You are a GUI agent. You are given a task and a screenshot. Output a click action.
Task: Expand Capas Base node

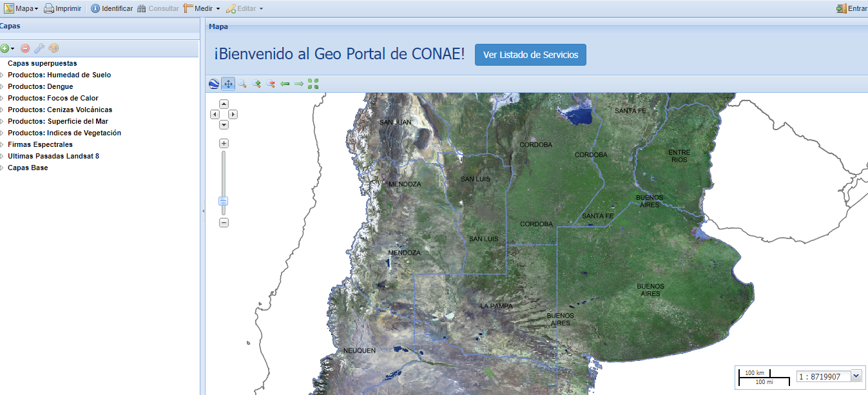(2, 168)
